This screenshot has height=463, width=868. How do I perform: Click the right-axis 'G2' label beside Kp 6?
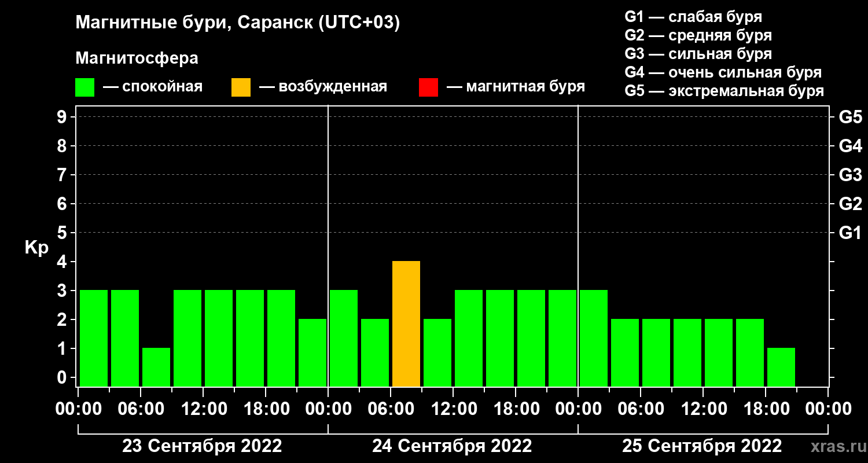850,204
